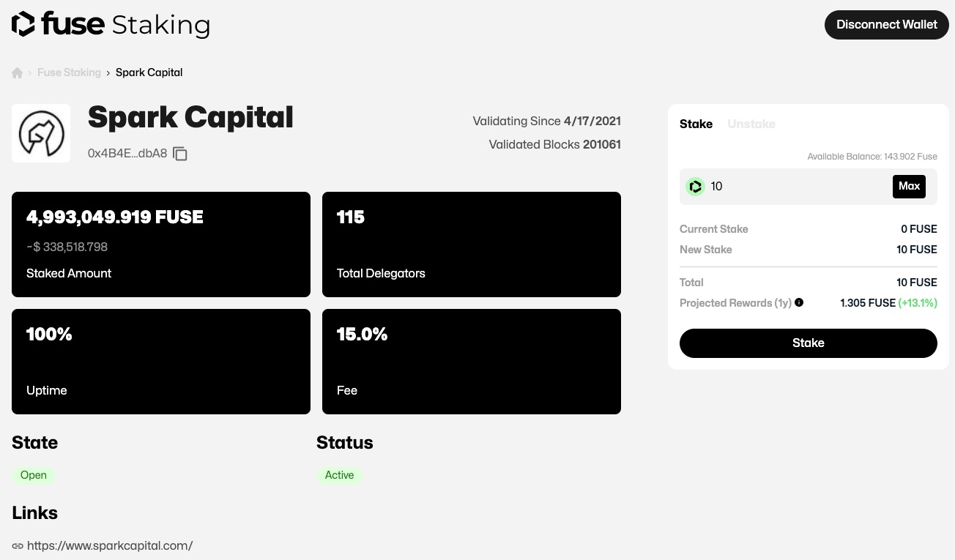Image resolution: width=955 pixels, height=560 pixels.
Task: Select the Stake tab
Action: (x=696, y=124)
